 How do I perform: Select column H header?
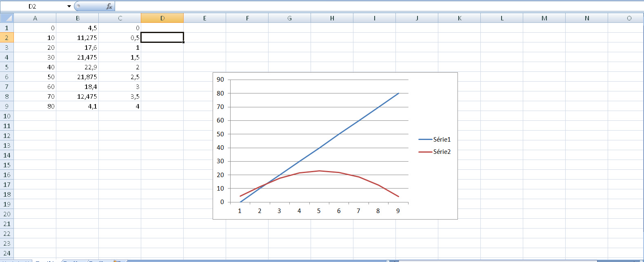tap(332, 18)
